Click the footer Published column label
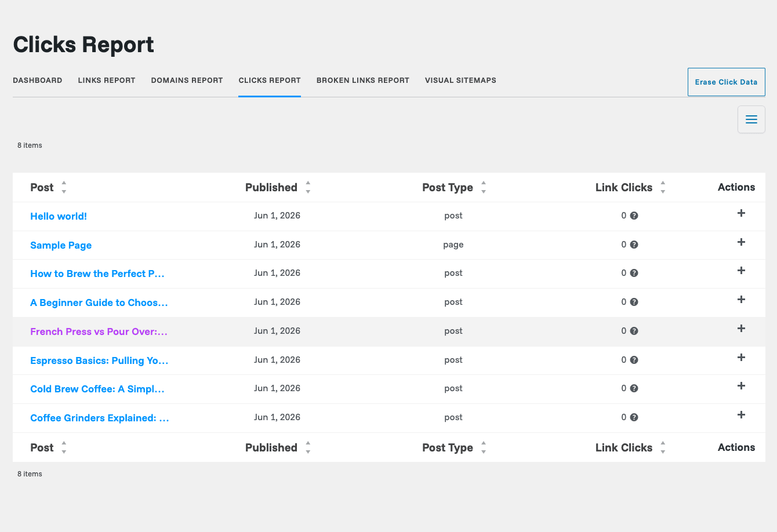This screenshot has height=532, width=777. pyautogui.click(x=271, y=447)
